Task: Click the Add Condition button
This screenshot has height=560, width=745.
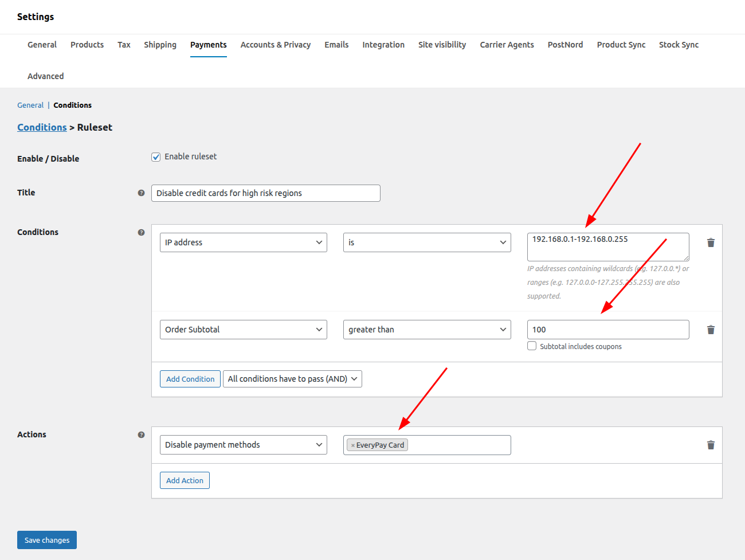Action: [x=190, y=379]
